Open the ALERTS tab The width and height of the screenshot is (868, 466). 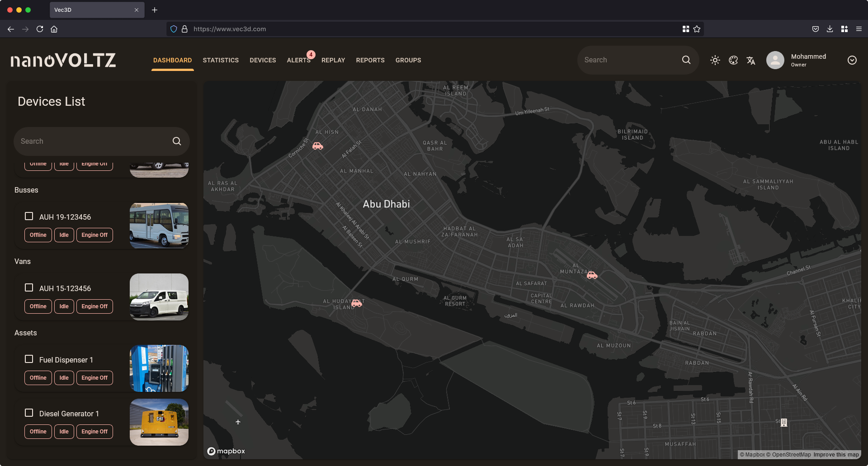click(x=299, y=60)
